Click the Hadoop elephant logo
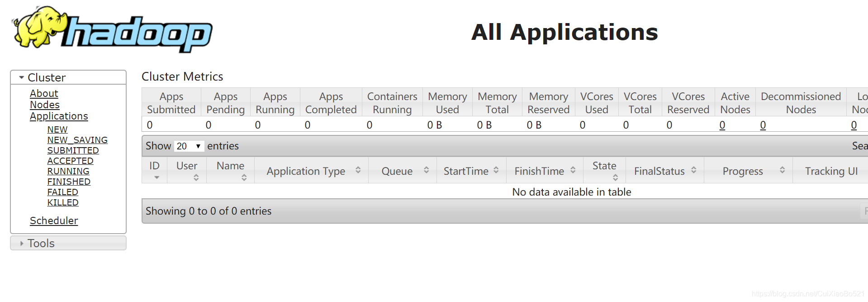The height and width of the screenshot is (302, 868). (112, 30)
